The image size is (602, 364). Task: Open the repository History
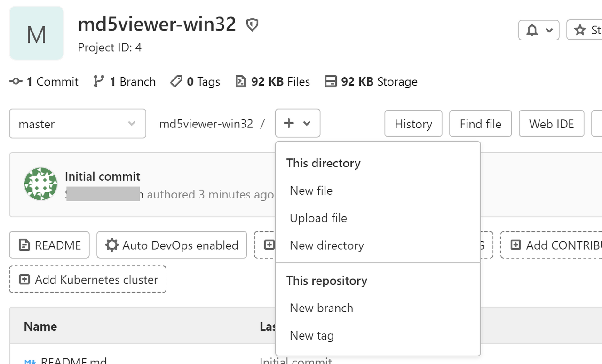(x=413, y=124)
